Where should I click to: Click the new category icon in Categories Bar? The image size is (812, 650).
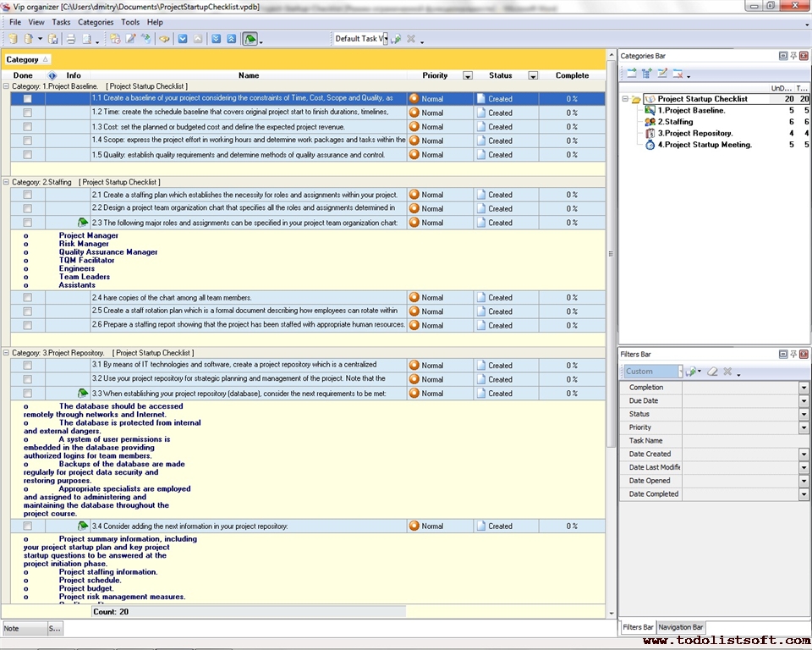point(631,74)
